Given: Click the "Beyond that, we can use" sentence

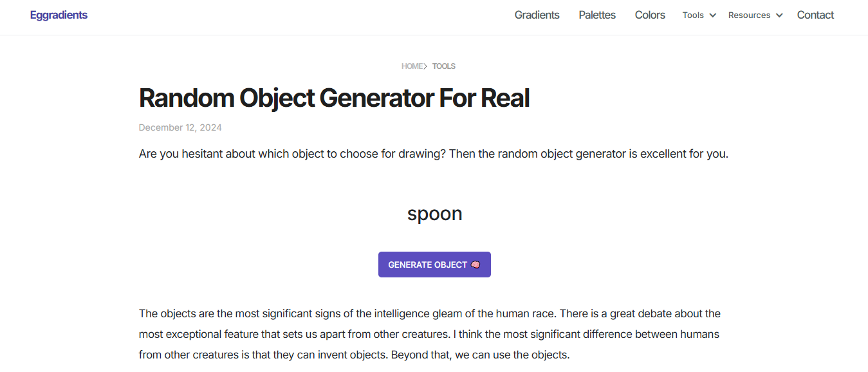Looking at the screenshot, I should pos(480,355).
